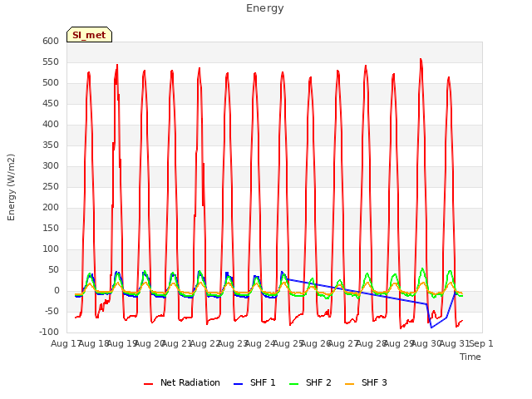Click the 600 y-axis tick label

51,41
